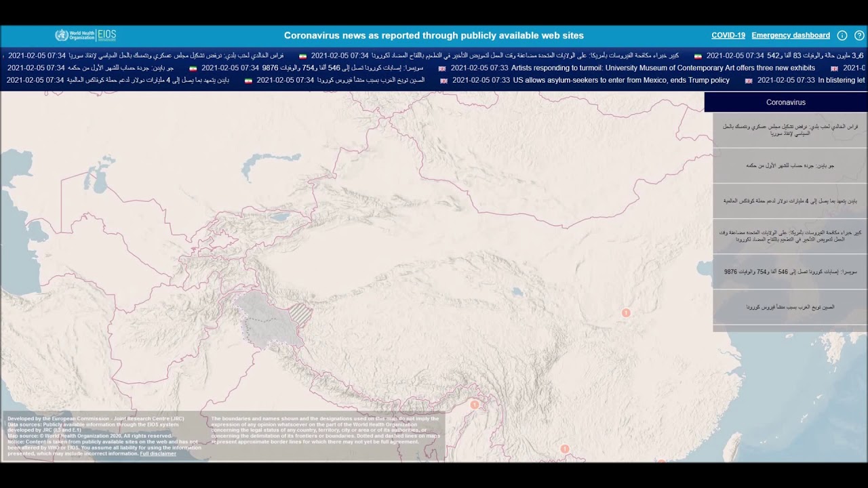This screenshot has width=868, height=488.
Task: Click the UK flag beside 'Artists responding to turmoil'
Action: pyautogui.click(x=442, y=68)
